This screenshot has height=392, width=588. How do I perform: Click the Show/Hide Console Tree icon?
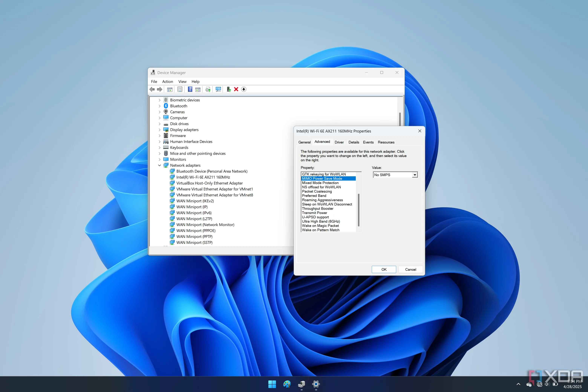coord(170,89)
